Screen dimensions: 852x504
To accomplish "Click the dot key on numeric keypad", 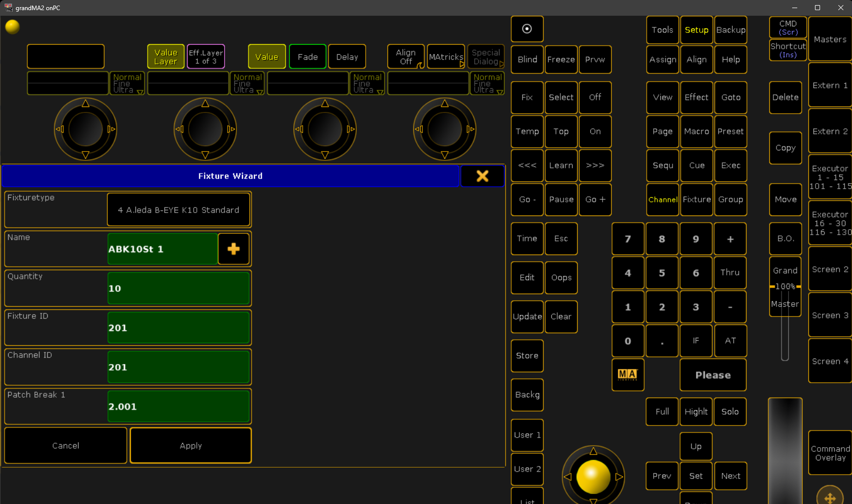I will [662, 341].
